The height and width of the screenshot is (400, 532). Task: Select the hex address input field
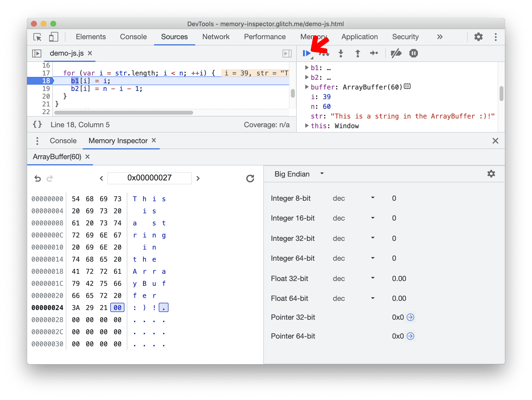pos(149,177)
